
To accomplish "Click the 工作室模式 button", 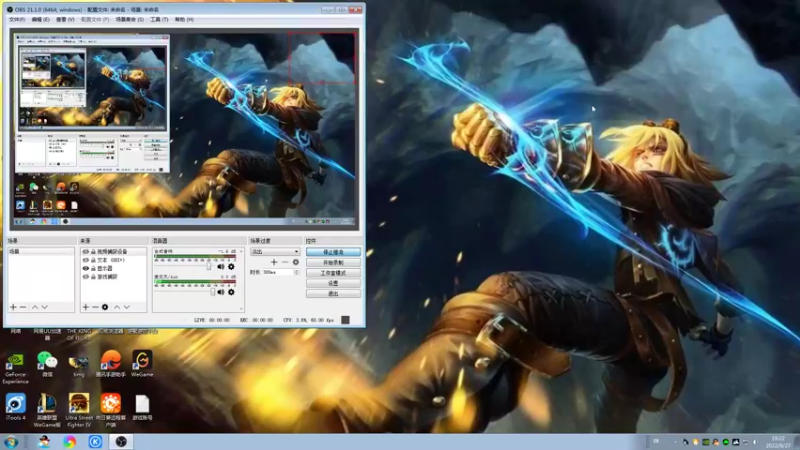I will click(x=333, y=273).
